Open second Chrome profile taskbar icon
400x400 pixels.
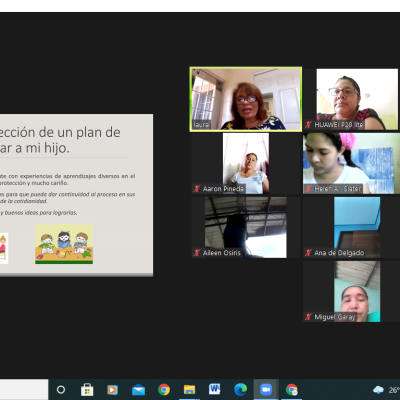[x=292, y=389]
